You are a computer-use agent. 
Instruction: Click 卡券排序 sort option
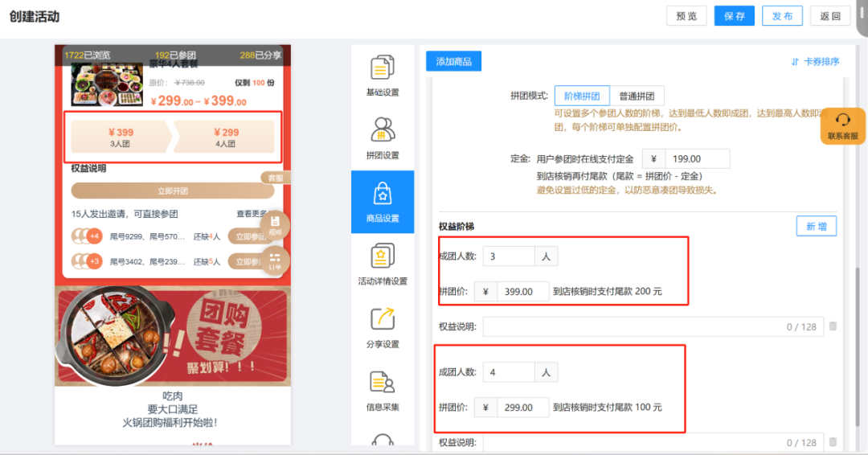coord(815,62)
